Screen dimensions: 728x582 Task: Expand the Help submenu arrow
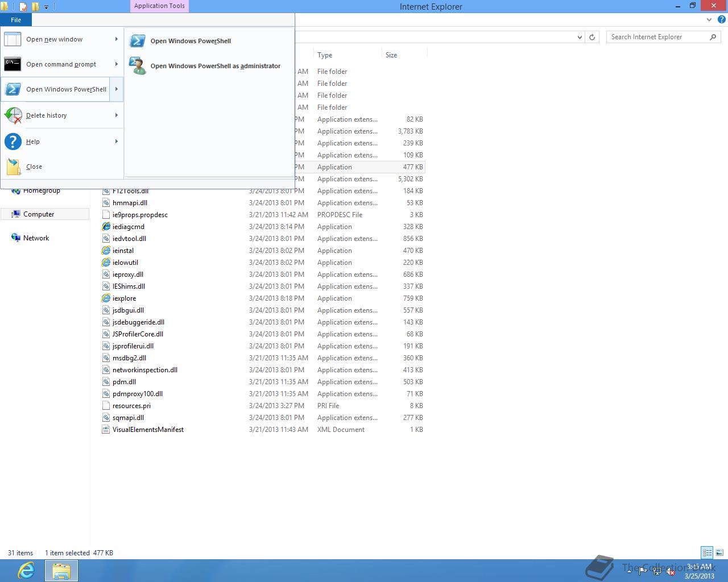116,142
